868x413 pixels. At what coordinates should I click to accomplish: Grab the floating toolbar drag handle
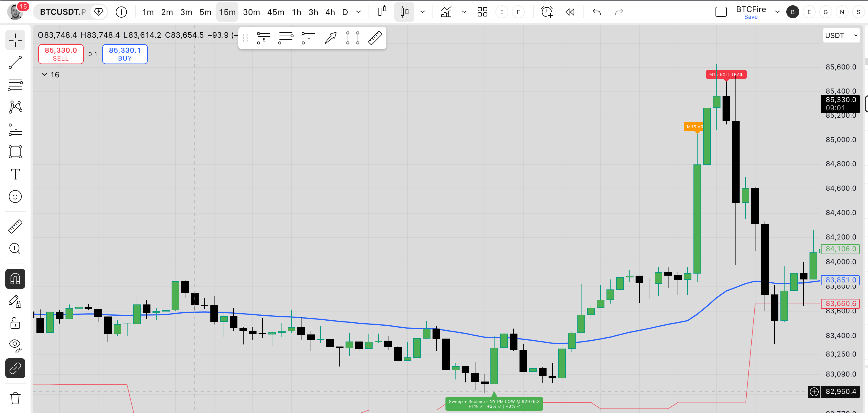coord(245,38)
